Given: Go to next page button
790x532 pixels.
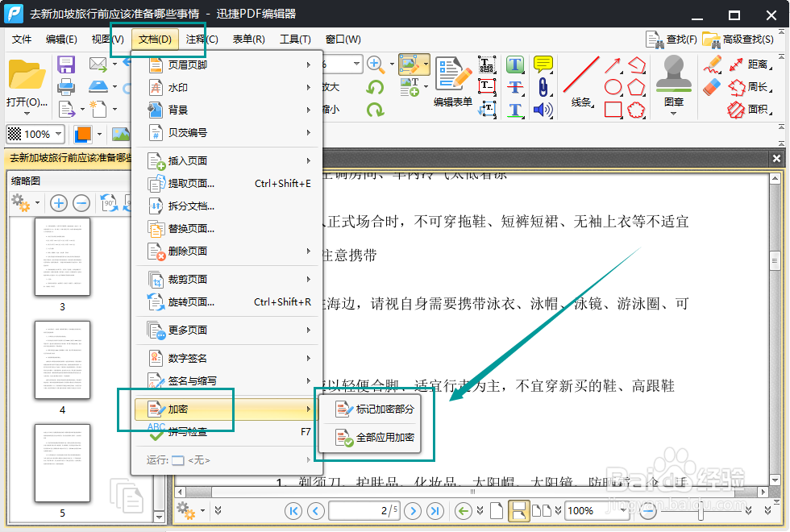Looking at the screenshot, I should [x=413, y=511].
